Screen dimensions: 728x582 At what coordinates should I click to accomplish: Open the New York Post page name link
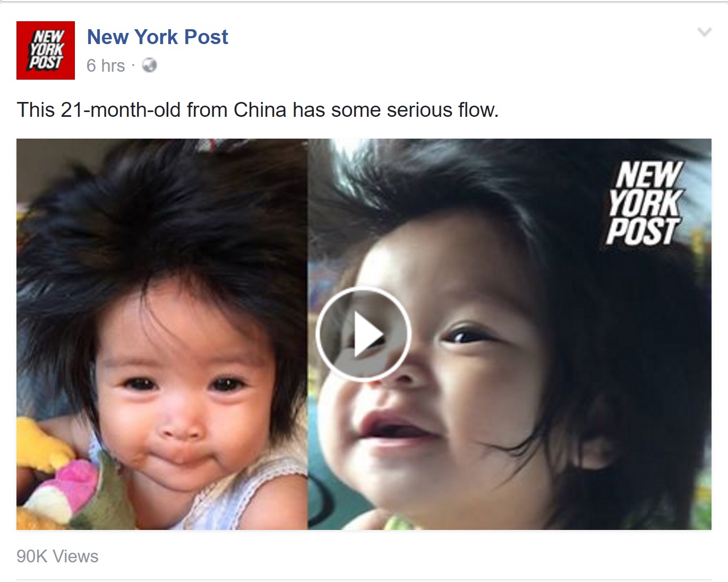(158, 37)
